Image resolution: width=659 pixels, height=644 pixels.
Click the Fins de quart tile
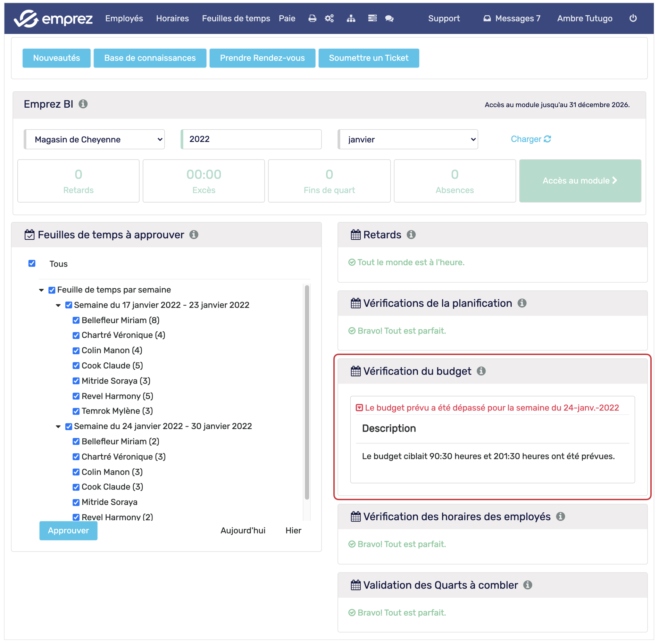click(x=329, y=181)
